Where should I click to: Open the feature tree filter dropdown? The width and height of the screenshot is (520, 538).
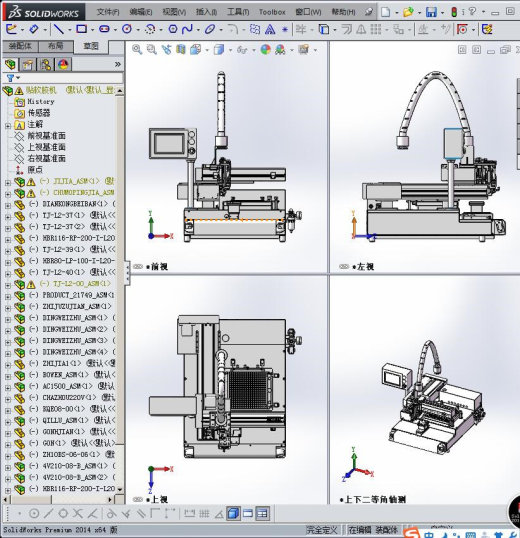13,78
